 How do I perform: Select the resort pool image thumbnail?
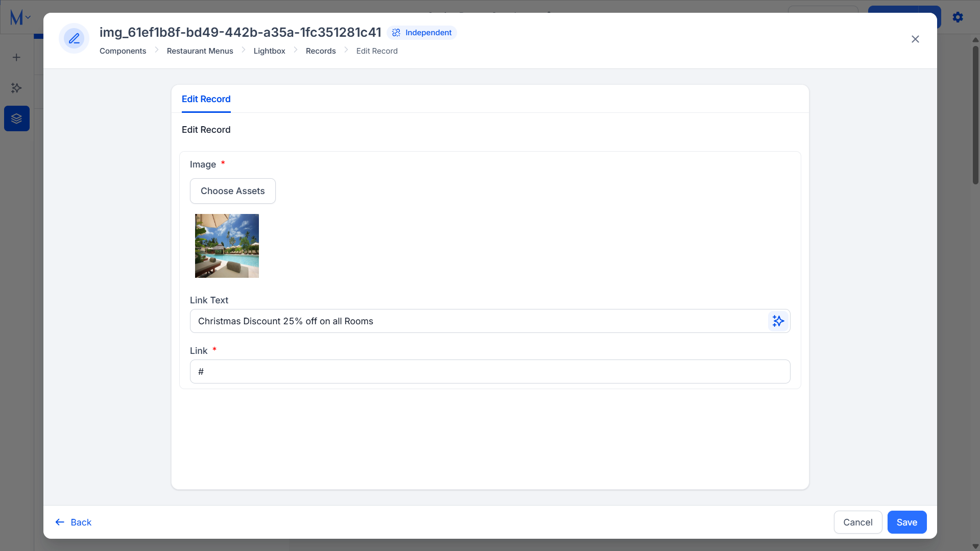click(x=227, y=246)
